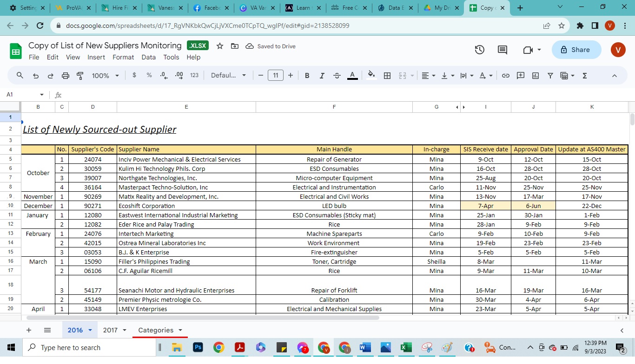Open the Insert menu

tap(96, 57)
